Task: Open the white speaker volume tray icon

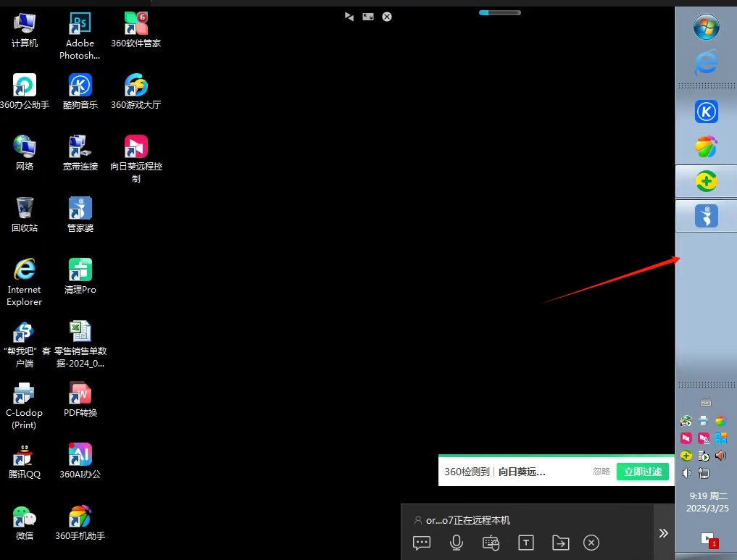Action: tap(686, 473)
